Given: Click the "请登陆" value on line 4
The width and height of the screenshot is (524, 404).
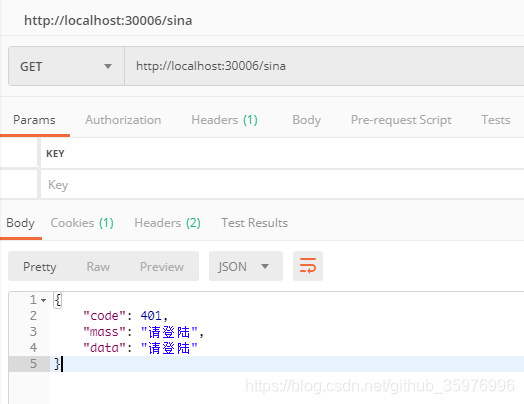Looking at the screenshot, I should tap(169, 348).
